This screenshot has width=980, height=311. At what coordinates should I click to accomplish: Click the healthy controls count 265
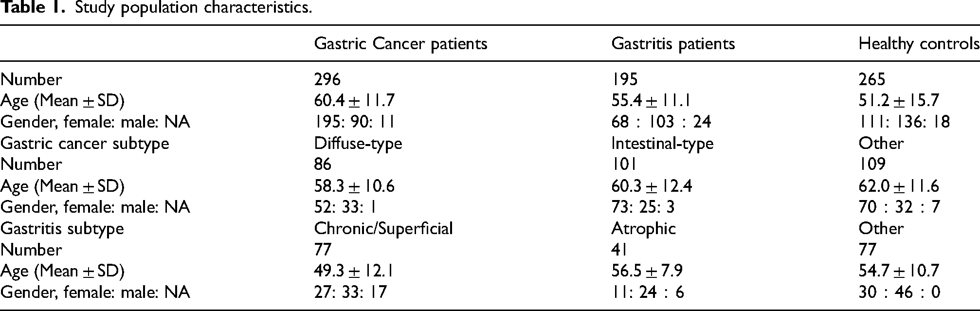pos(872,79)
